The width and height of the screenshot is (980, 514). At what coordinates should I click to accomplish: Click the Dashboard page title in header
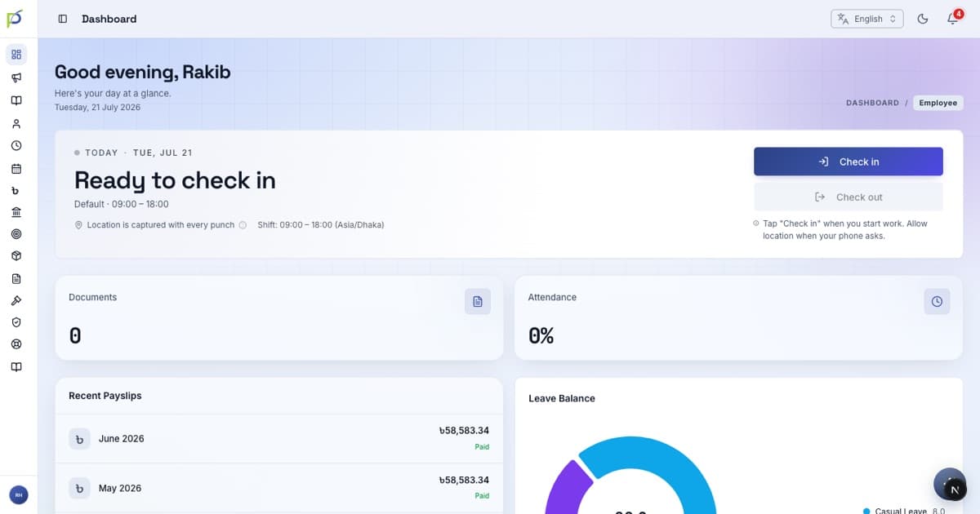point(109,19)
